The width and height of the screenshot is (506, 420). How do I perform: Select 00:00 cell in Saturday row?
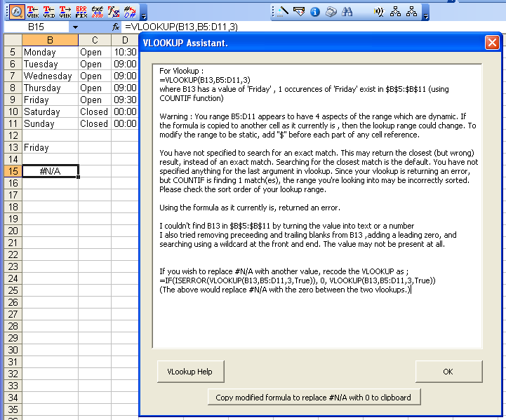tap(125, 111)
